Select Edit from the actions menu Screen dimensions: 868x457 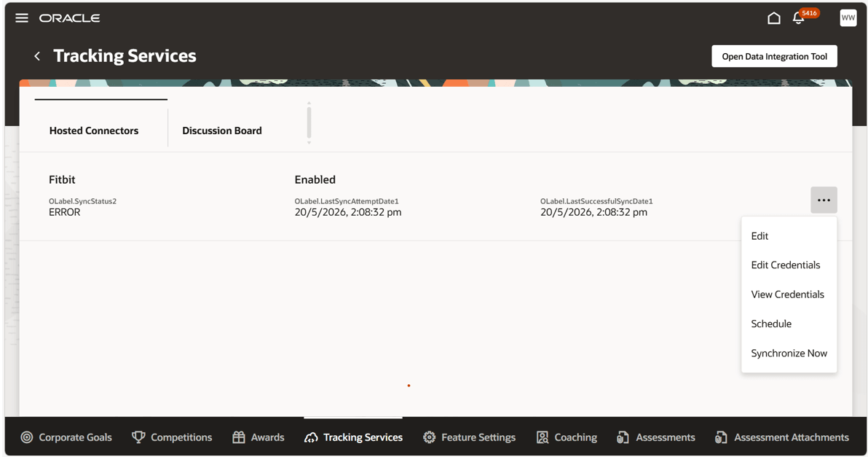tap(789, 236)
